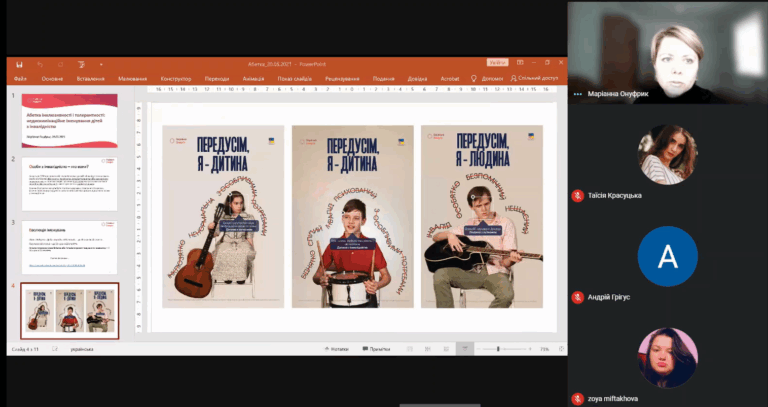Click the Спільний доступ share button

tap(536, 77)
